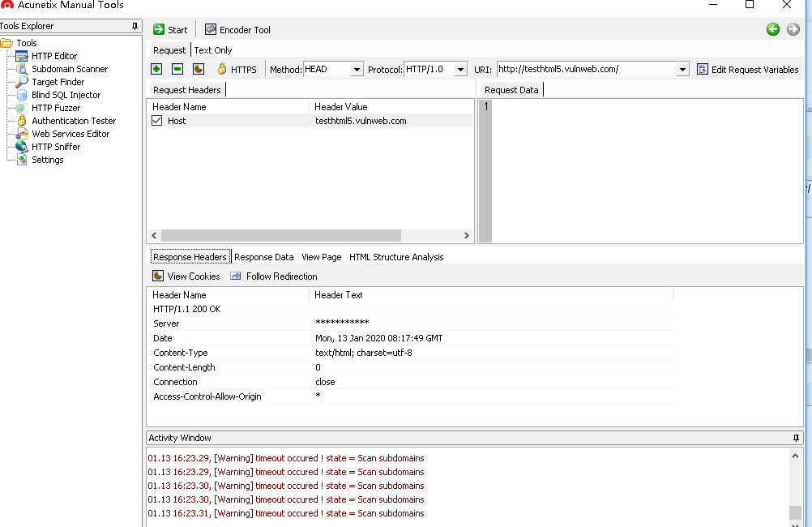This screenshot has width=812, height=527.
Task: Pin the Activity Window panel
Action: [x=796, y=438]
